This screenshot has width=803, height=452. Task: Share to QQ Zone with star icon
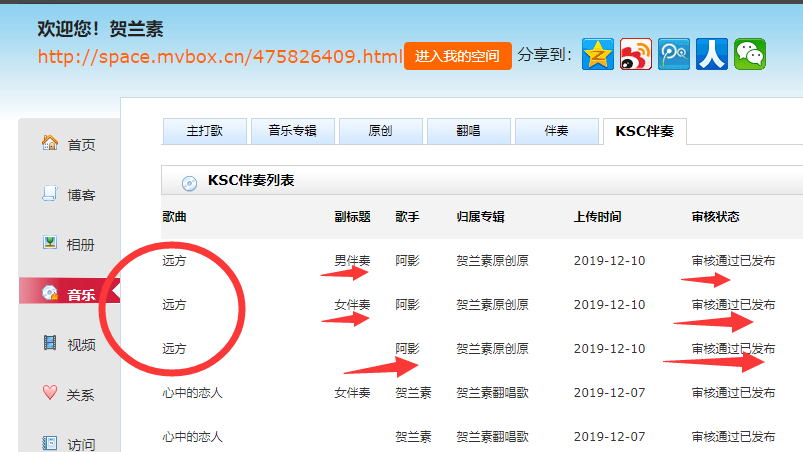[x=597, y=54]
